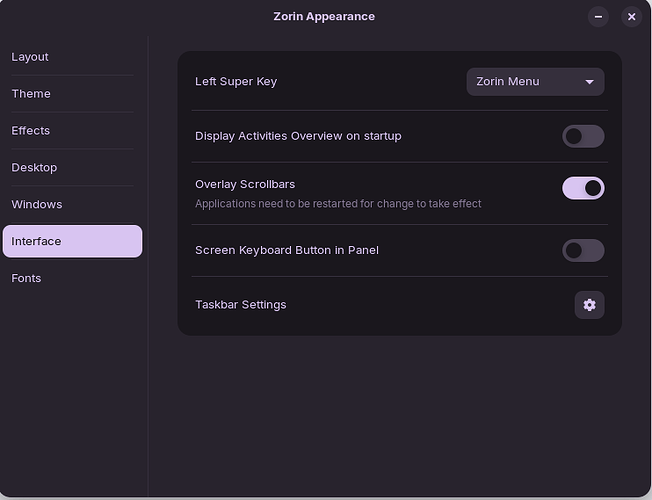Screen dimensions: 652x500
Task: Click the Zorin Appearance title text
Action: (324, 17)
